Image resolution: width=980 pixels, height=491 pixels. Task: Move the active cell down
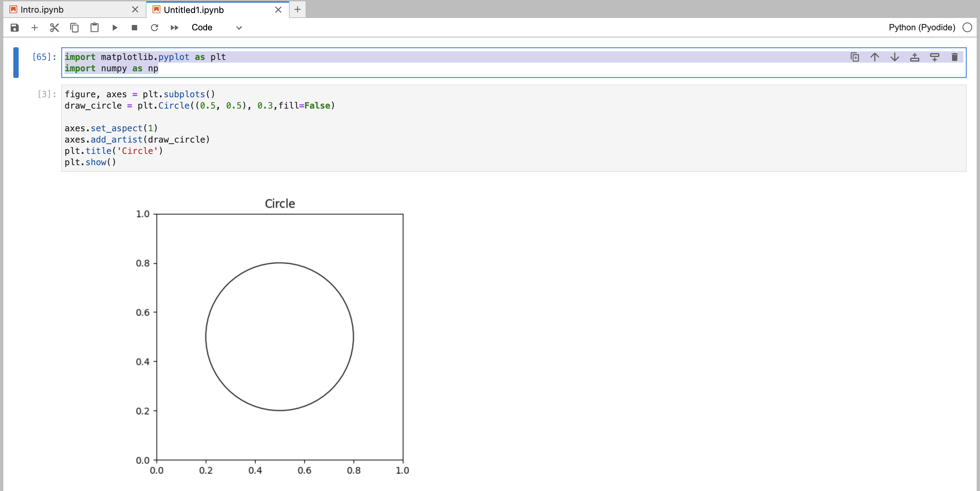pos(894,57)
